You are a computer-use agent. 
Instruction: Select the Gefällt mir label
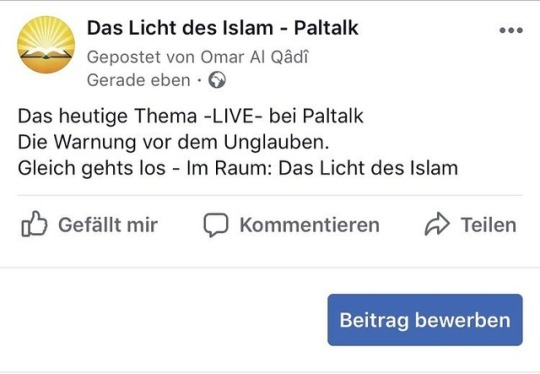pos(108,225)
